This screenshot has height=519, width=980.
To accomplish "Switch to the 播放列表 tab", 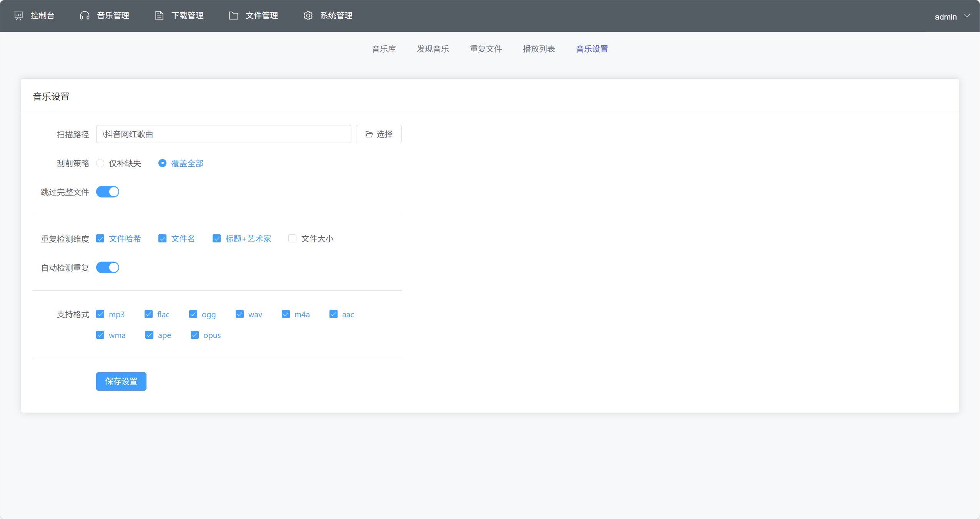I will point(539,49).
